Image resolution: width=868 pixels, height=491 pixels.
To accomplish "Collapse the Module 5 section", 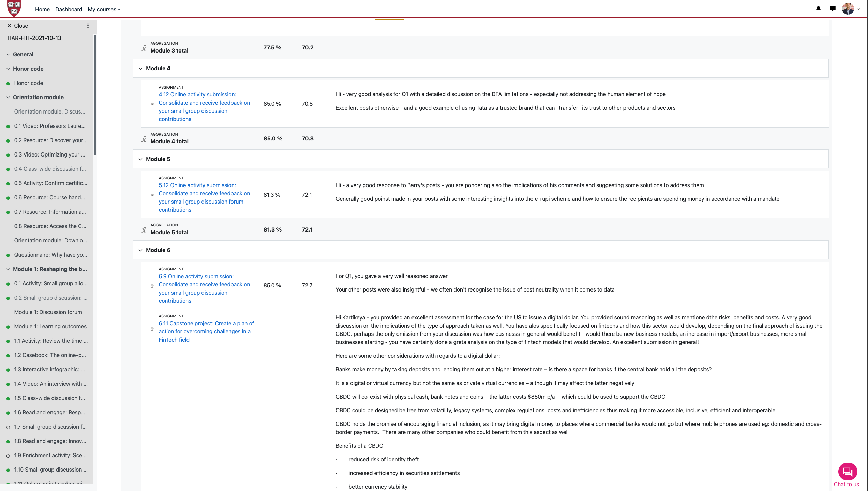I will [140, 159].
